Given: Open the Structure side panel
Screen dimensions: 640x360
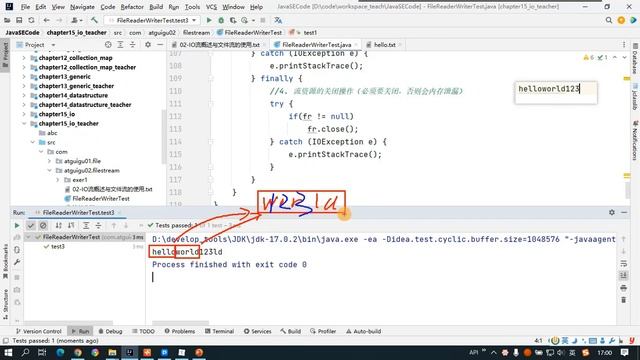Looking at the screenshot, I should pos(5,304).
